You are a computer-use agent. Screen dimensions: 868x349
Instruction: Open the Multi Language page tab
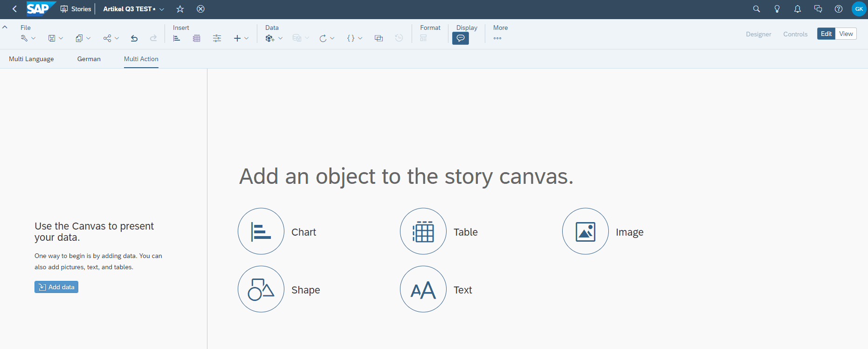(31, 59)
